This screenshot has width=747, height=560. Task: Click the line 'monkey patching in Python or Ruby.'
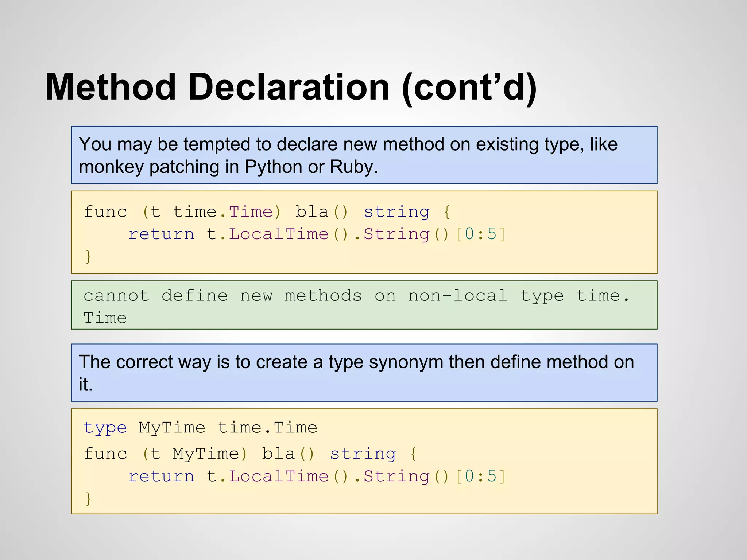[228, 167]
